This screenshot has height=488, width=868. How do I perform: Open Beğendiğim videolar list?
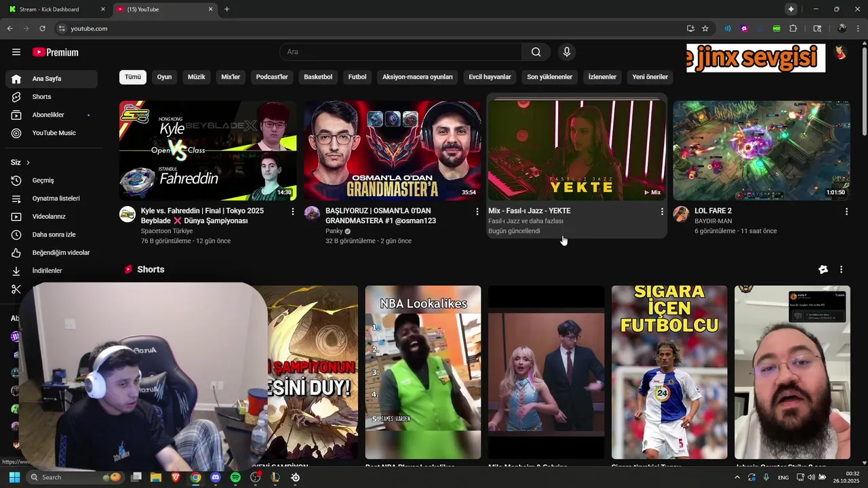pos(52,253)
